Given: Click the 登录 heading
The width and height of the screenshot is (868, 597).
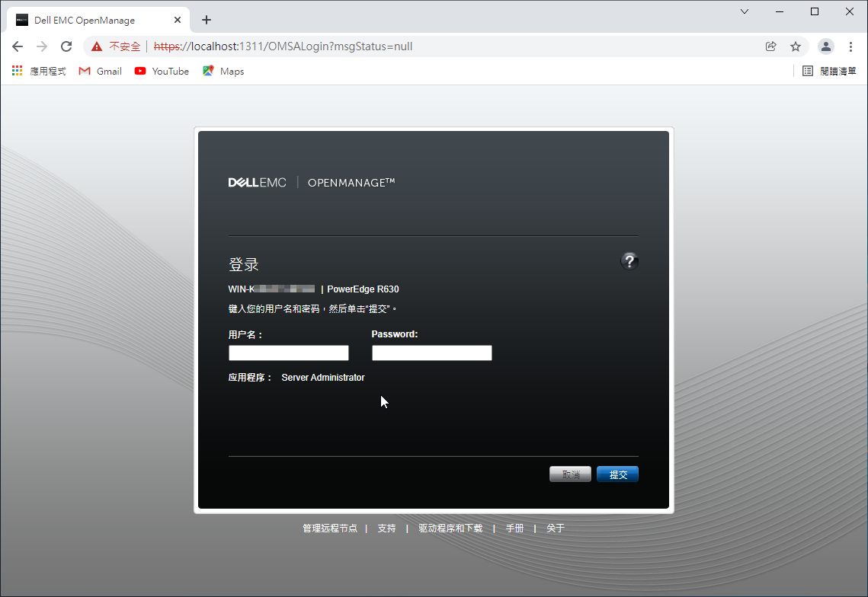Looking at the screenshot, I should (x=244, y=264).
